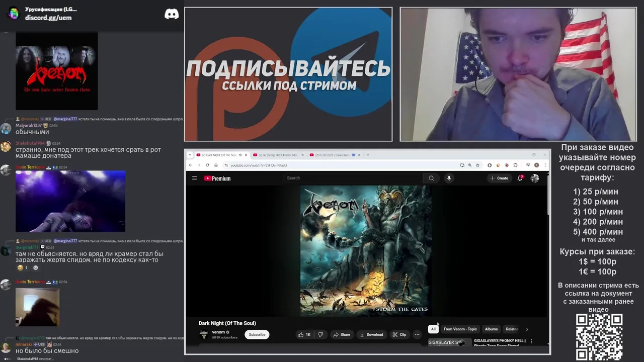The height and width of the screenshot is (362, 644).
Task: Reload the YouTube page
Action: 207,165
